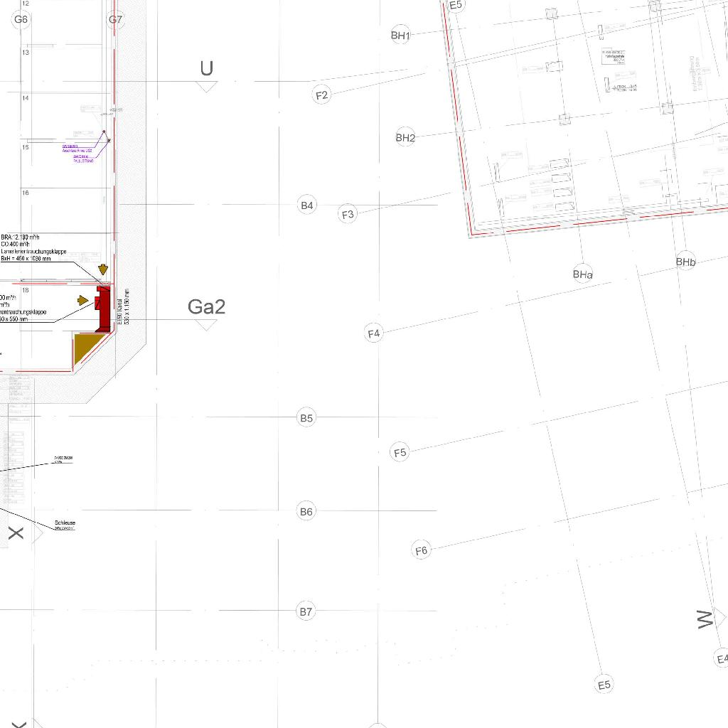This screenshot has width=728, height=728.
Task: Click the Ga2 section marker triangle
Action: pyautogui.click(x=206, y=325)
